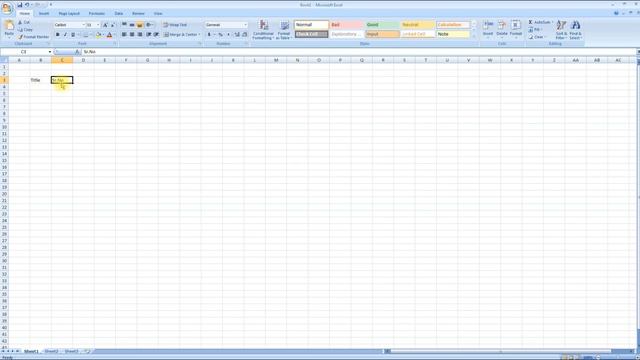Click the Save icon in quick access toolbar
640x360 pixels.
[x=20, y=5]
